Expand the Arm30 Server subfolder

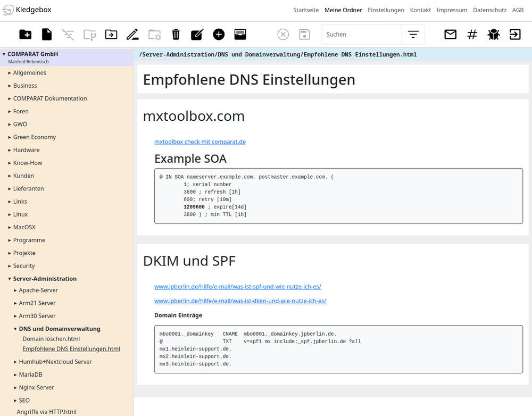(x=15, y=316)
